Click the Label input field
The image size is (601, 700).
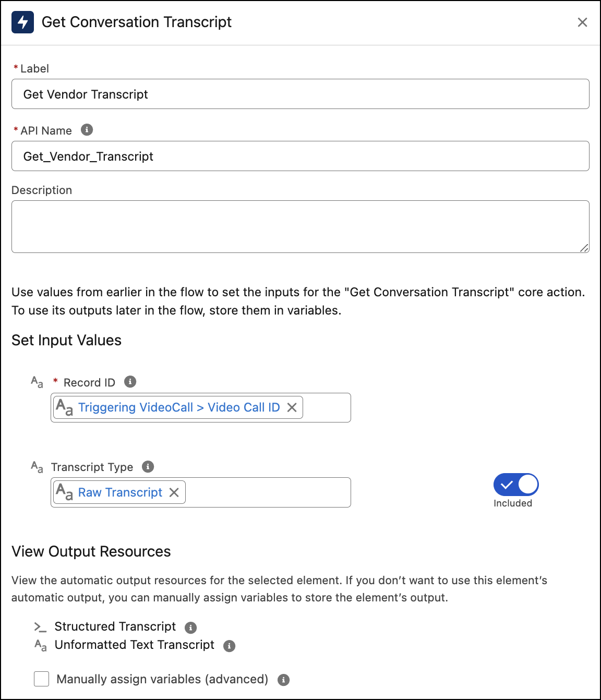click(300, 94)
